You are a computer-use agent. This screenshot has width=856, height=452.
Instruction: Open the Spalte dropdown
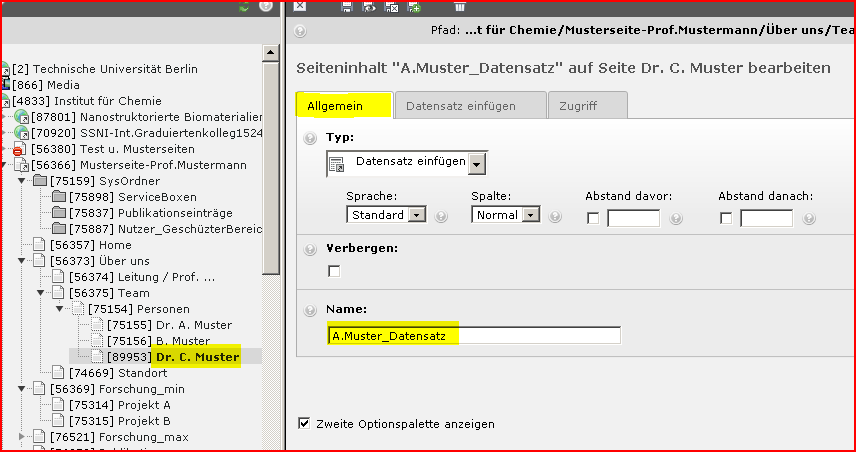[x=530, y=215]
